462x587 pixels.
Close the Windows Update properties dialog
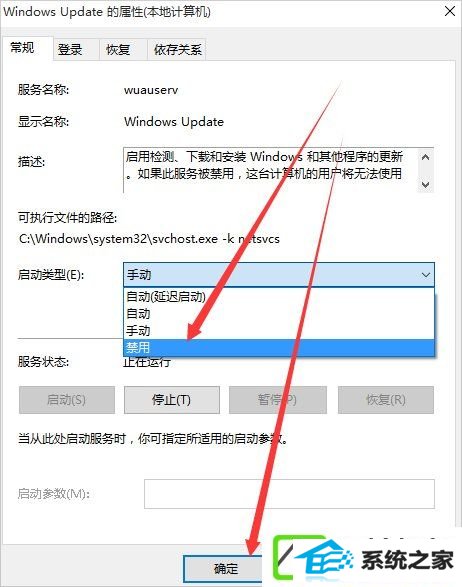point(450,11)
